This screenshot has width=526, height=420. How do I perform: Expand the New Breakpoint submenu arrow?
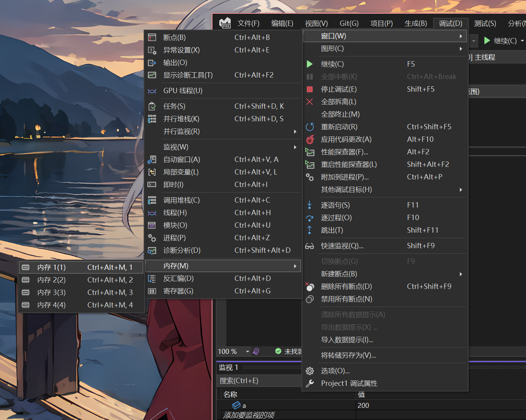[461, 274]
